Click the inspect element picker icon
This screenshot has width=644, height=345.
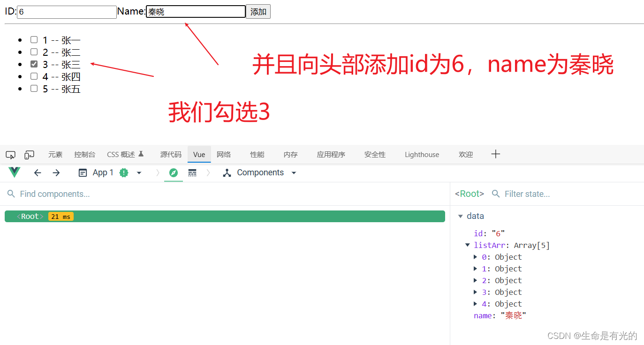click(10, 155)
